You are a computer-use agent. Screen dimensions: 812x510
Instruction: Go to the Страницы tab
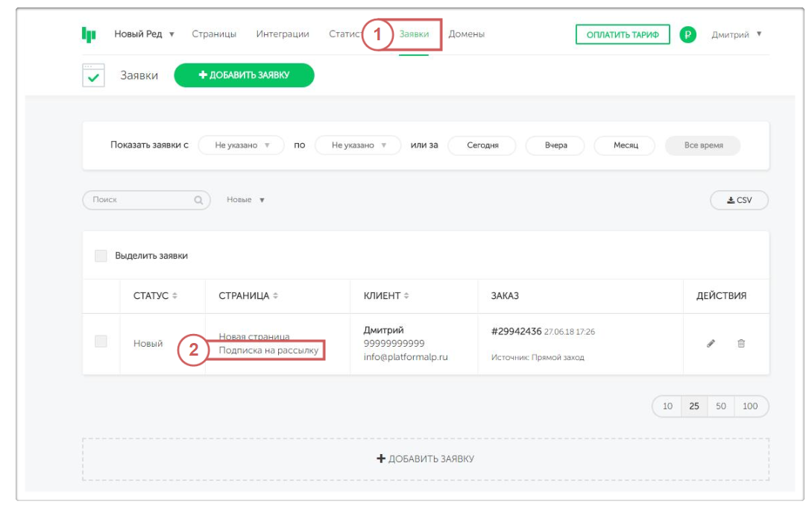(214, 34)
